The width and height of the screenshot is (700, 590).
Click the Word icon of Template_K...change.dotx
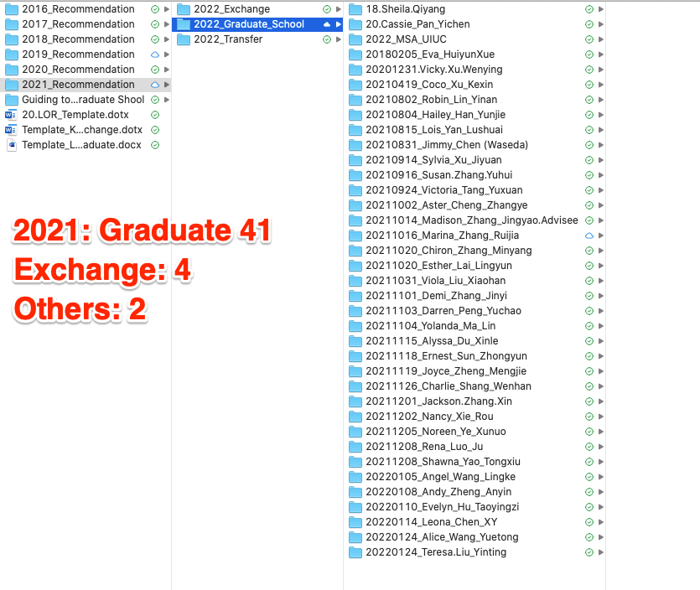pos(11,130)
